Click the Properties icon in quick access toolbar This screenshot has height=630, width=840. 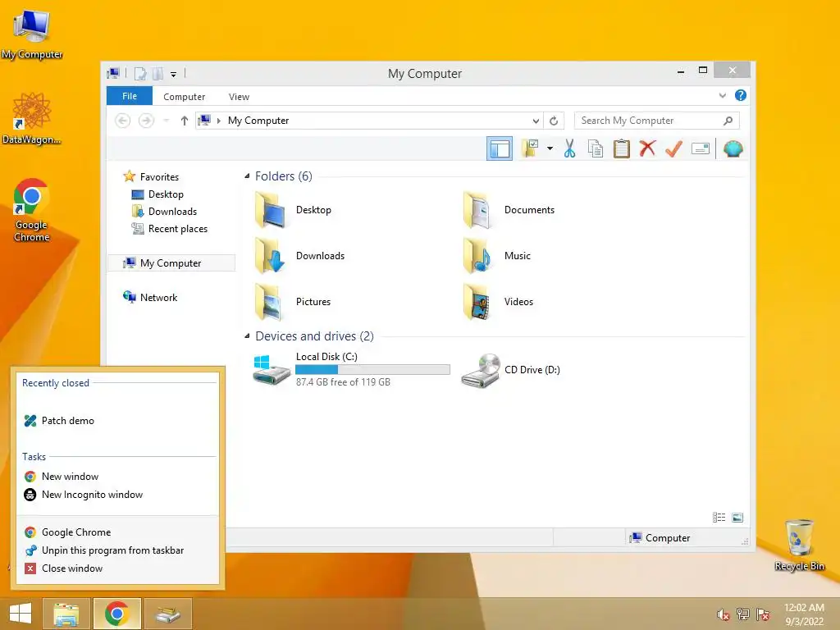(x=139, y=73)
